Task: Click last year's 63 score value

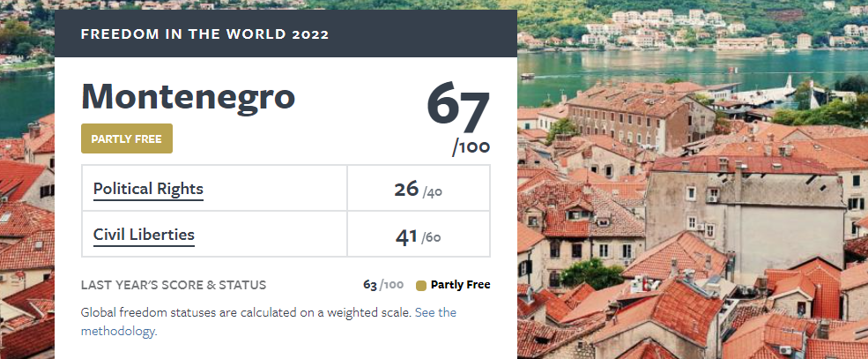Action: (383, 285)
